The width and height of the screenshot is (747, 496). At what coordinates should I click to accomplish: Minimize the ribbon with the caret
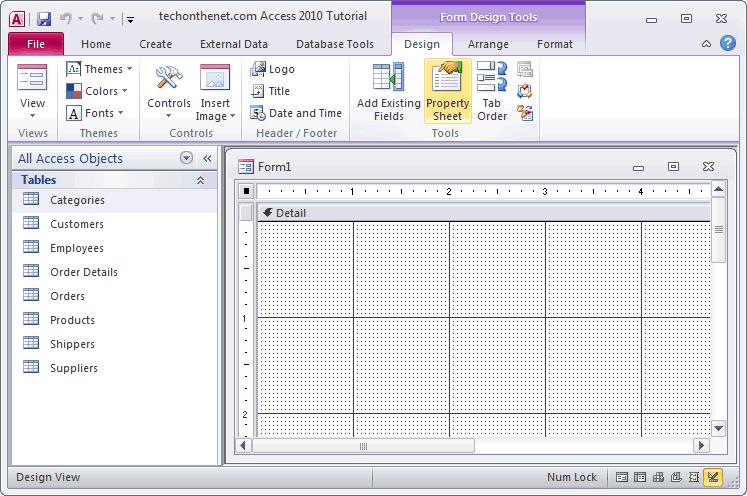707,44
